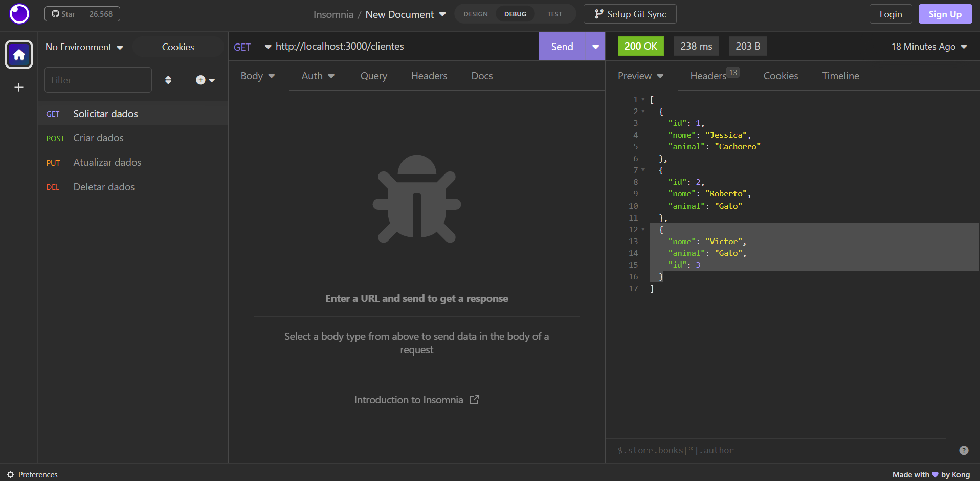Click the add-request plus icon in the sidebar
The width and height of the screenshot is (980, 481).
click(200, 80)
